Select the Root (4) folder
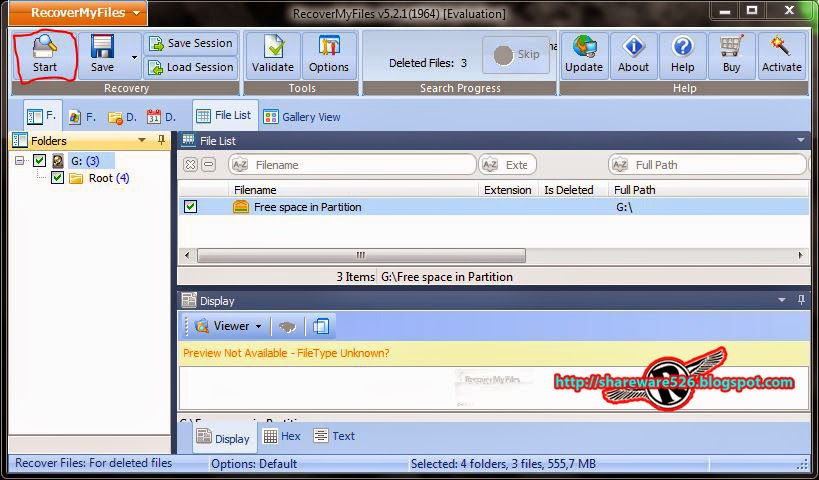Image resolution: width=819 pixels, height=480 pixels. click(x=109, y=178)
